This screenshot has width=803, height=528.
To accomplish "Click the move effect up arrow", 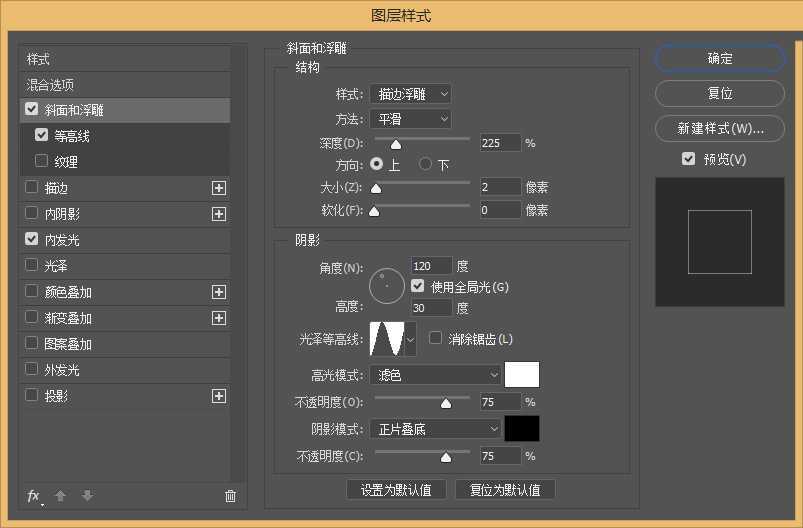I will [60, 495].
